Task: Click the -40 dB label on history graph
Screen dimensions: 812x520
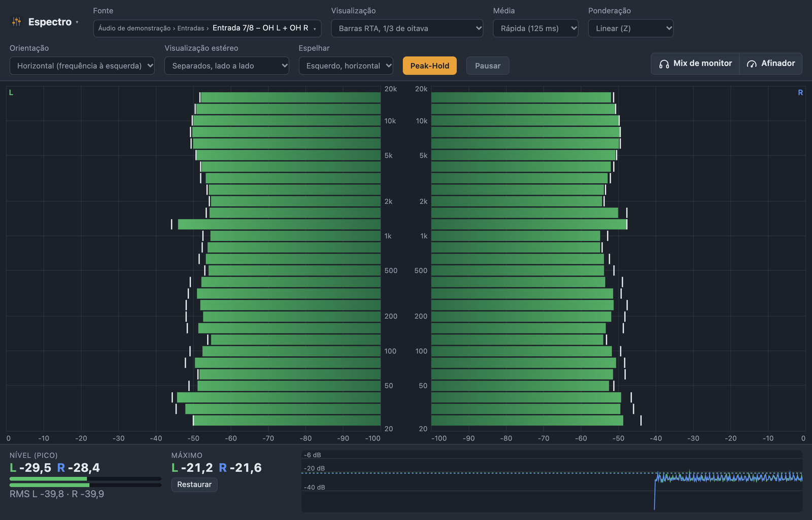Action: (314, 488)
